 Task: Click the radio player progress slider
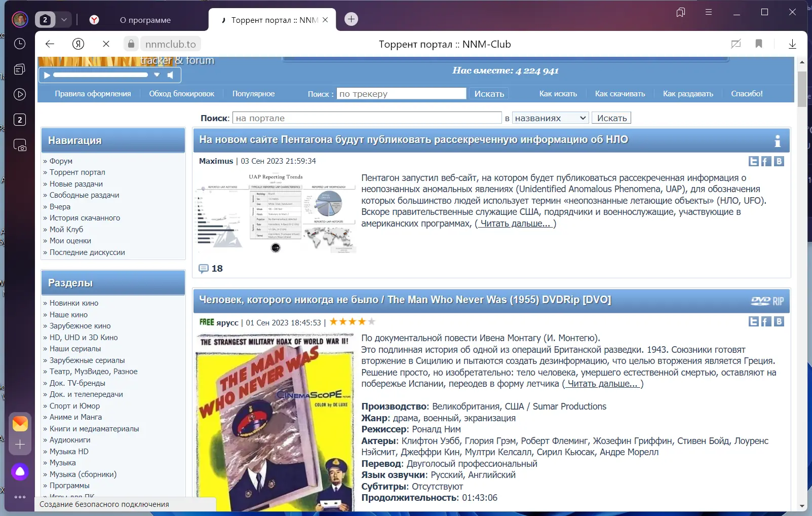click(x=100, y=75)
